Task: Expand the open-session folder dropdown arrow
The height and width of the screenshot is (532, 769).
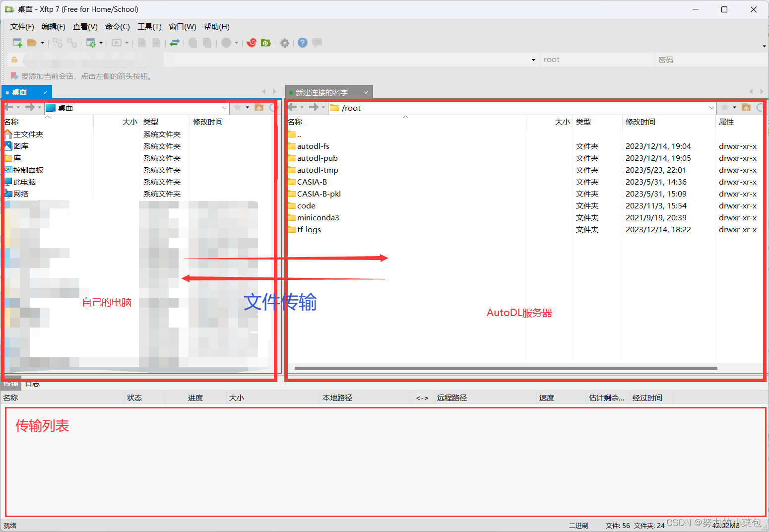Action: click(42, 43)
